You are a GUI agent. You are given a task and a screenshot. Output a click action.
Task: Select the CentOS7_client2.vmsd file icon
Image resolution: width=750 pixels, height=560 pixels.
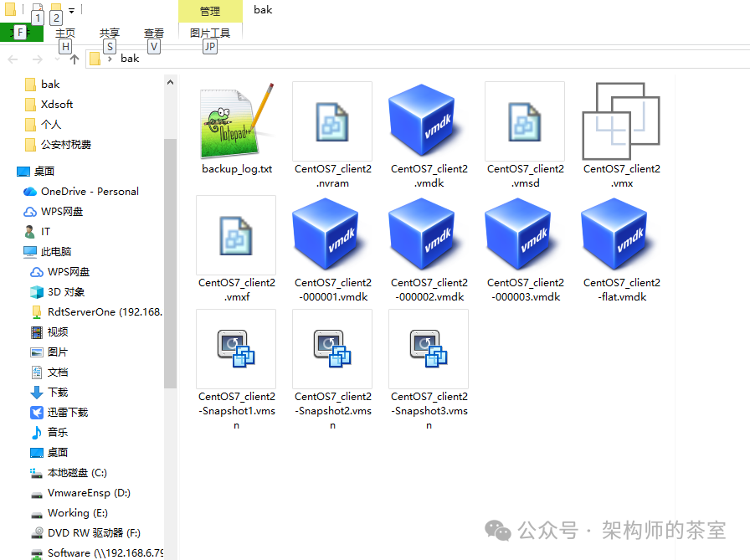coord(525,121)
